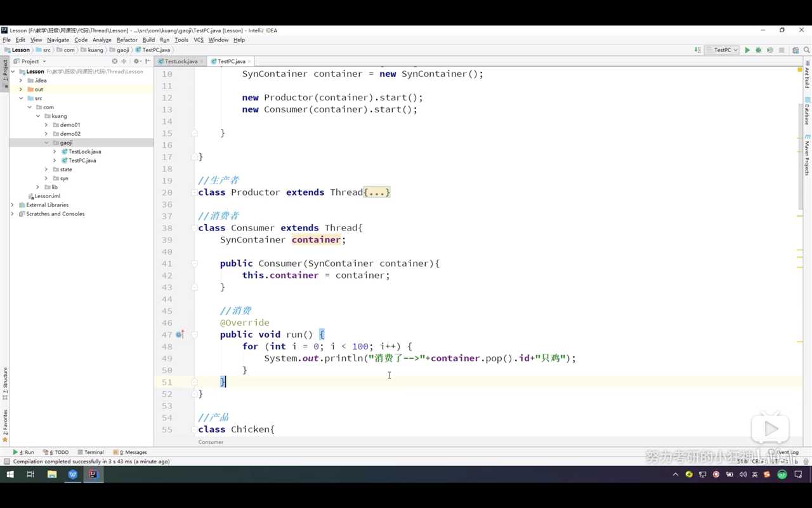Expand the .idea folder
This screenshot has height=508, width=812.
[21, 81]
